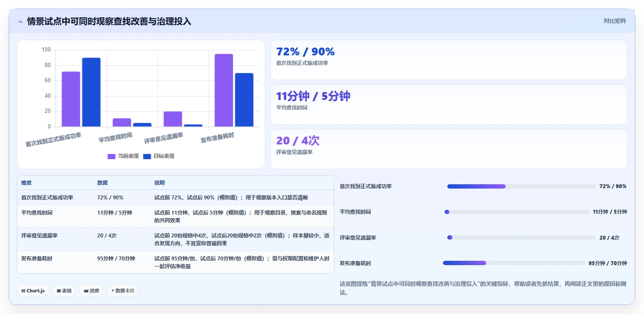Click the 平均查找时间 progress bar
This screenshot has width=644, height=314.
pos(517,212)
